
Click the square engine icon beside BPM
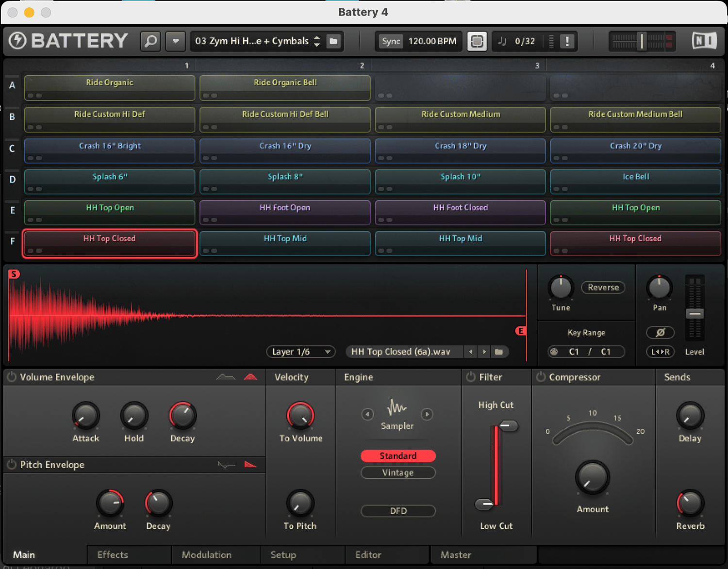477,41
